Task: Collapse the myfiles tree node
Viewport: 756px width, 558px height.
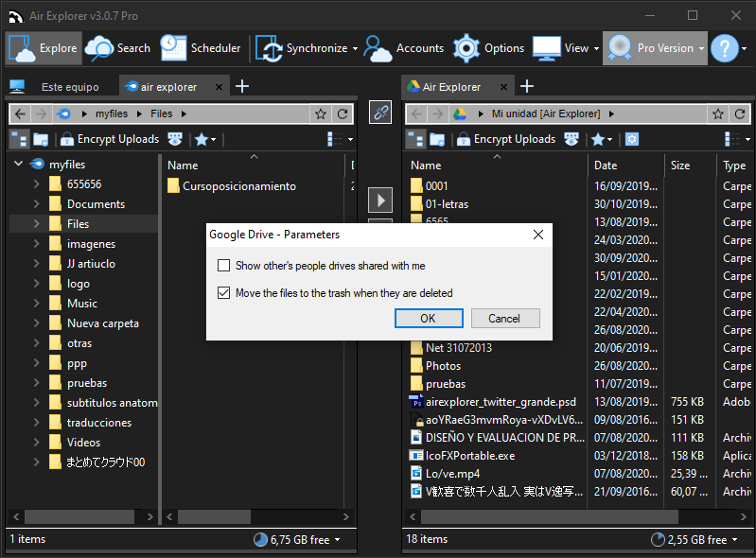Action: point(18,164)
